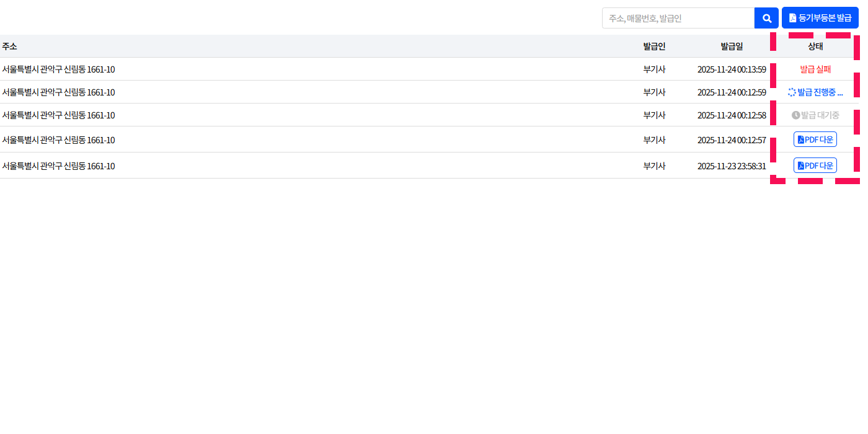Download PDF for the 23:58:31 entry
This screenshot has height=434, width=868.
pos(815,166)
